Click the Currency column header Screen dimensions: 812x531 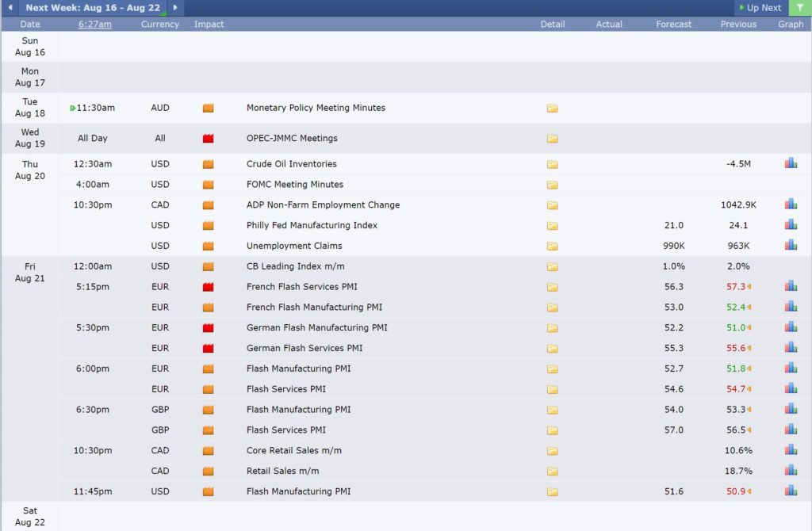click(160, 25)
